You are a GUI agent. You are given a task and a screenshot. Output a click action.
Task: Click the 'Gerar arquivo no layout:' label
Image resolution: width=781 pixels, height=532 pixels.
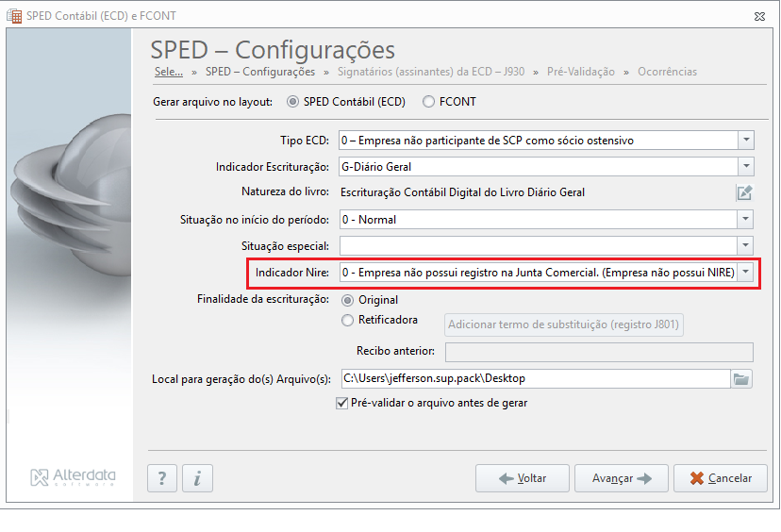point(212,102)
